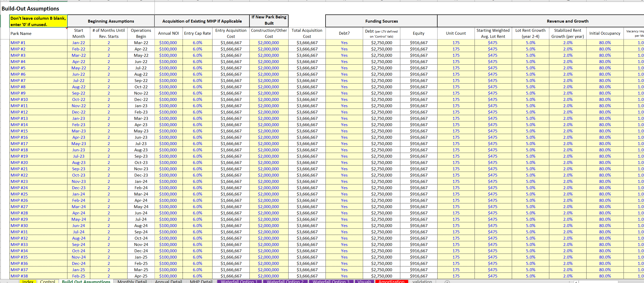Screen dimensions: 644x283
Task: Select the Initial Occupancy column header
Action: 605,33
